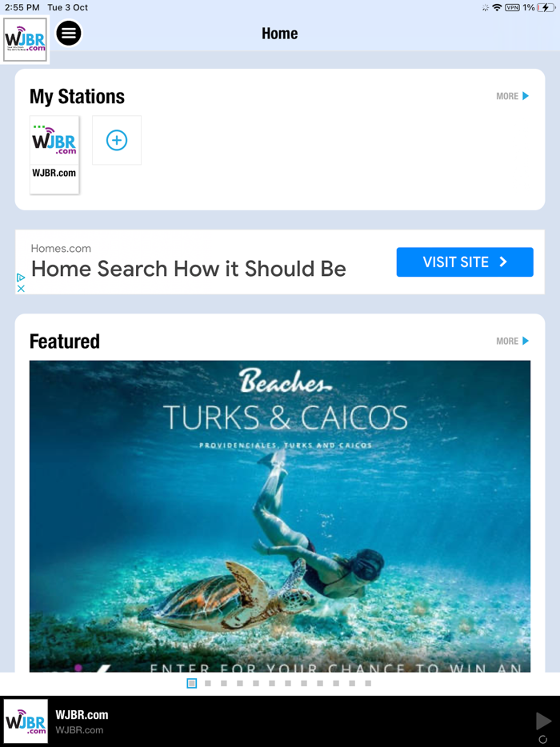Close the Homes.com ad with X
The height and width of the screenshot is (747, 560).
(21, 289)
